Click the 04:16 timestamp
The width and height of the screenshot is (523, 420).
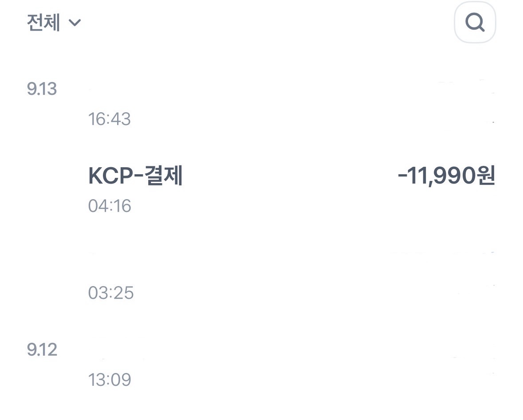pos(110,206)
